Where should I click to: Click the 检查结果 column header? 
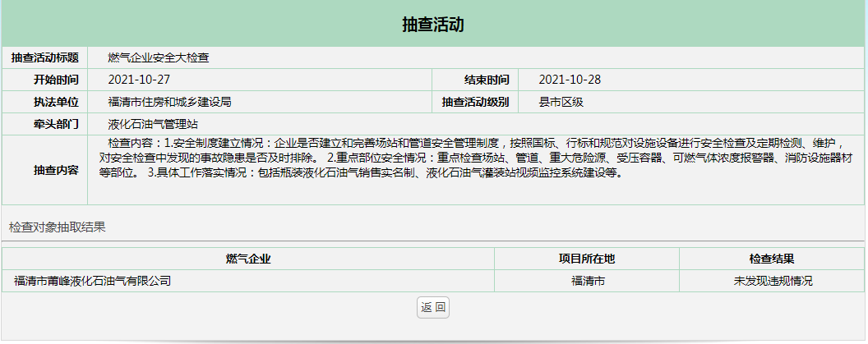click(x=772, y=259)
